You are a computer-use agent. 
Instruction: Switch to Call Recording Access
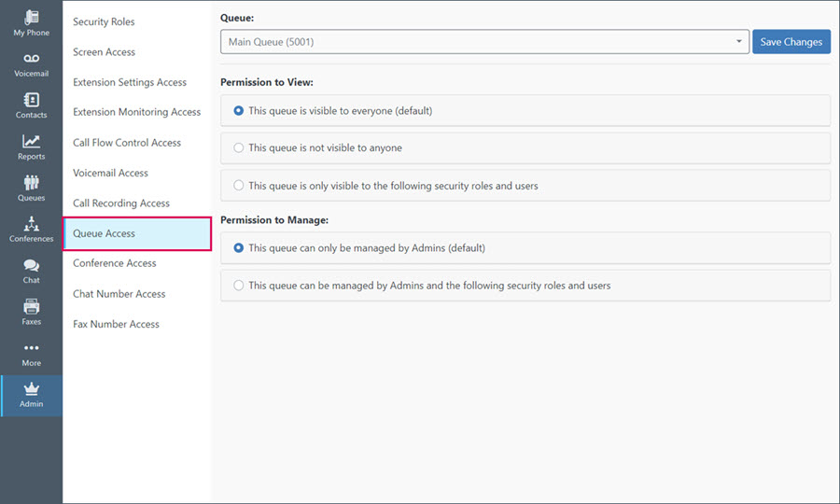[121, 203]
